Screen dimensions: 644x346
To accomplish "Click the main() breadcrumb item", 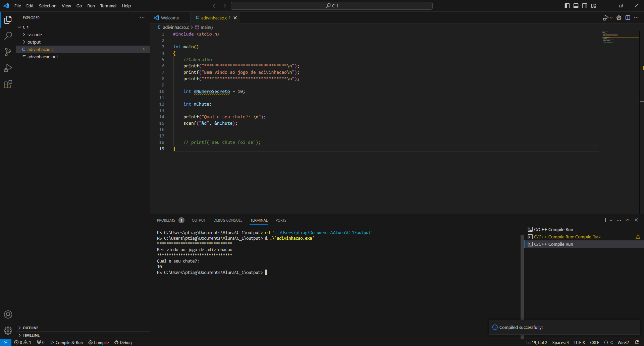I will (x=204, y=27).
